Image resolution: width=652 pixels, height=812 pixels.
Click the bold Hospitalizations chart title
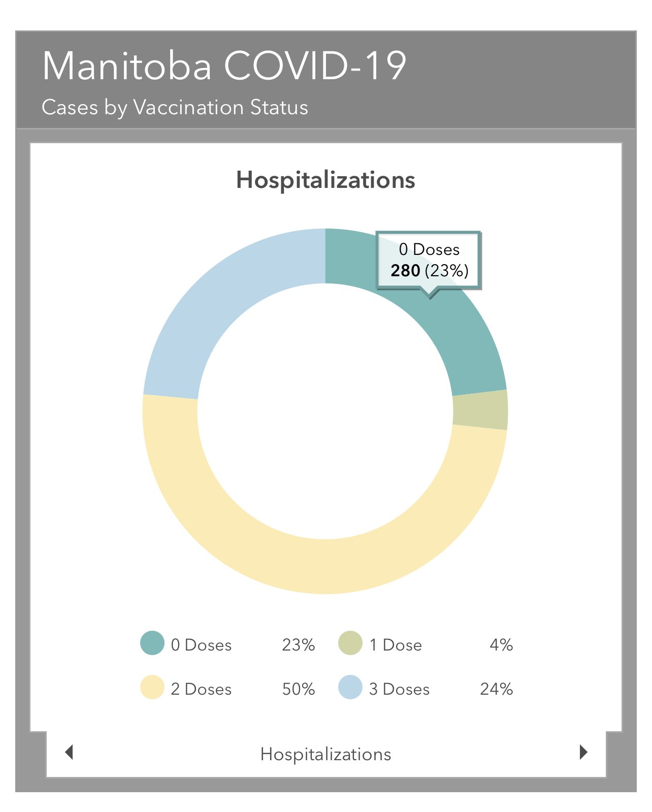[325, 180]
